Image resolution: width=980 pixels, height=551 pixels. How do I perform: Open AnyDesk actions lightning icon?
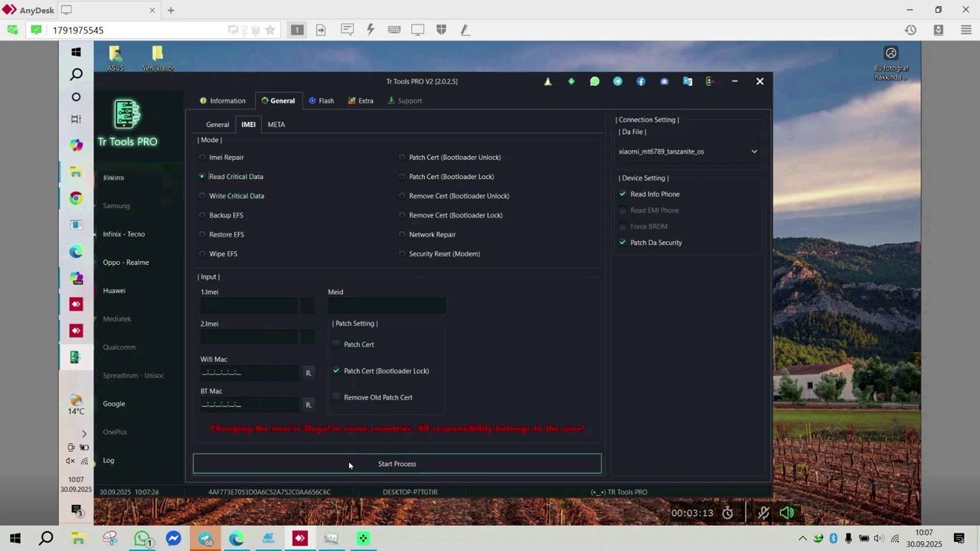pos(371,30)
